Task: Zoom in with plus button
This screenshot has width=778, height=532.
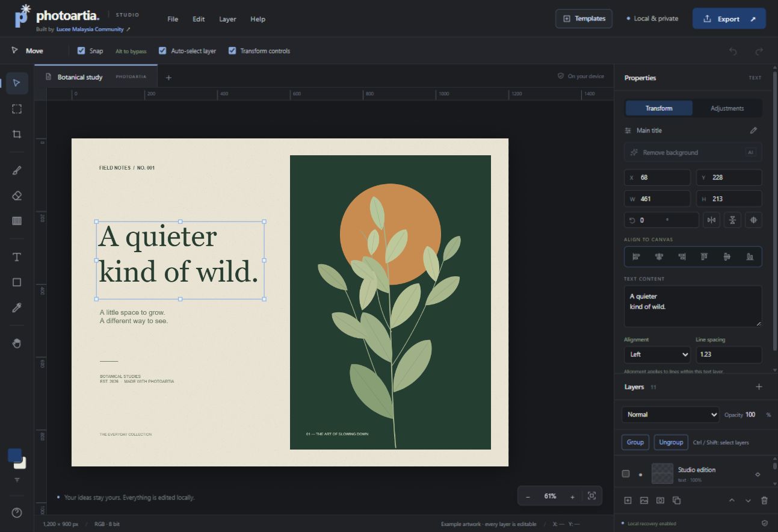Action: tap(572, 496)
